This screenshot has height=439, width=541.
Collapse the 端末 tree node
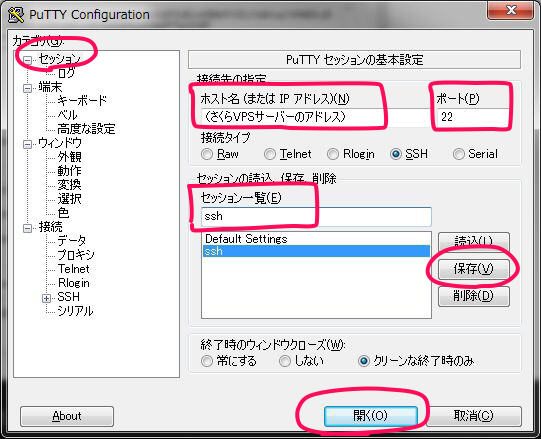pyautogui.click(x=27, y=88)
